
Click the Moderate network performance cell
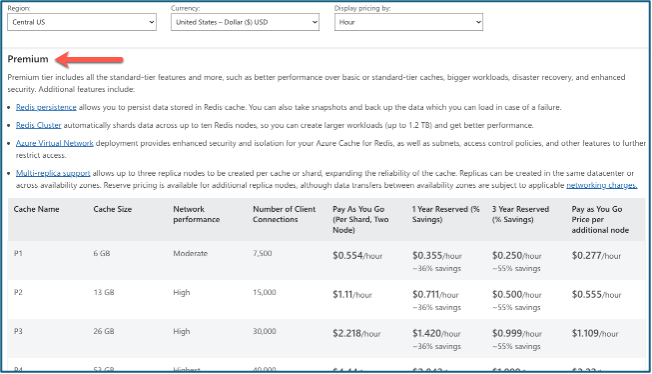coord(190,253)
